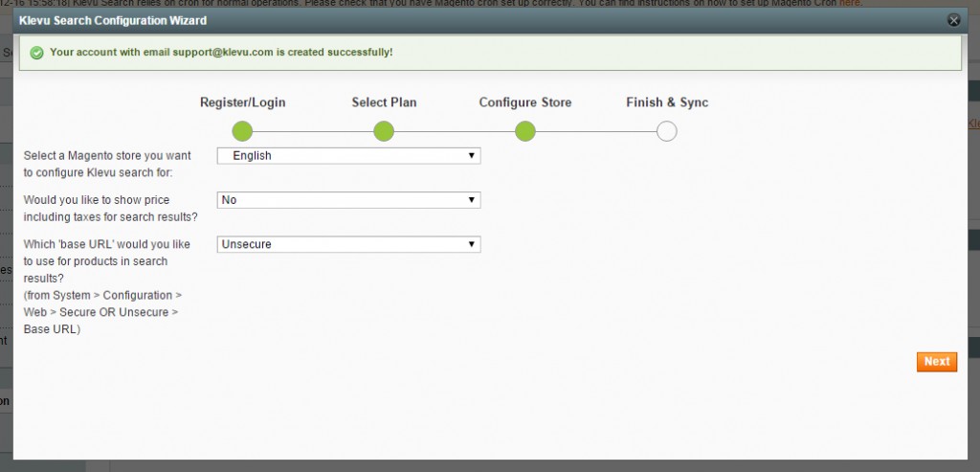Click the account created successfully message
Image resolution: width=980 pixels, height=472 pixels.
tap(221, 52)
